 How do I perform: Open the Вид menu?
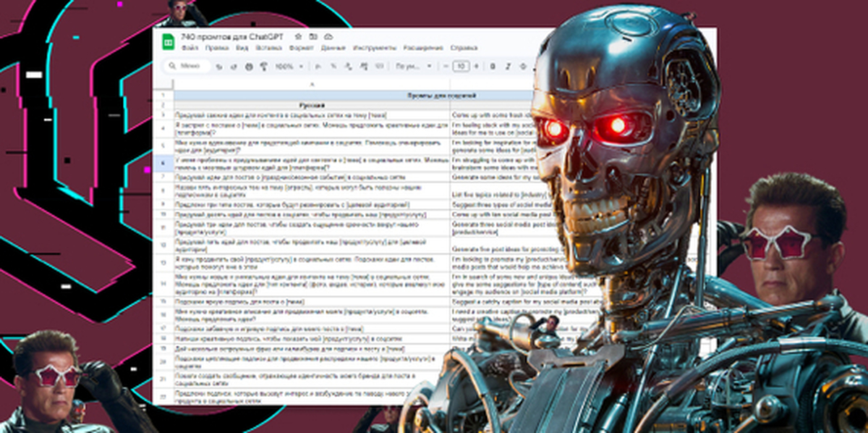point(242,48)
